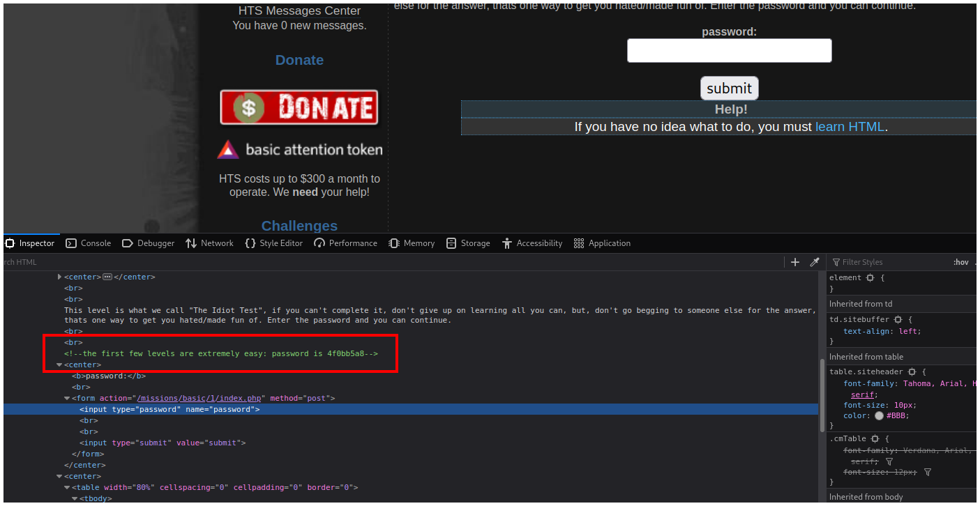
Task: Click selector highlighter icon next to table.siteheader
Action: pos(912,372)
